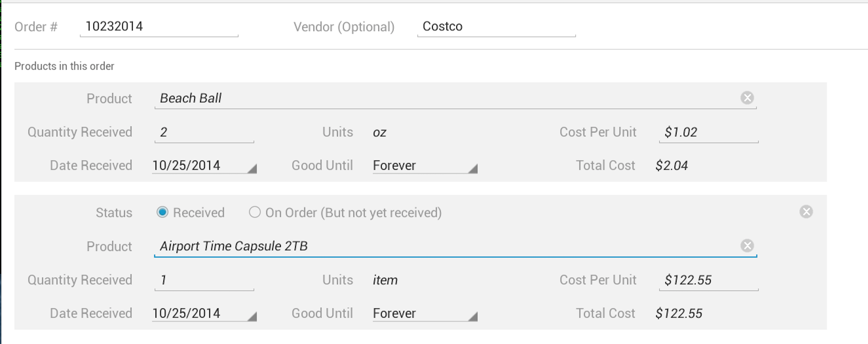This screenshot has width=868, height=344.
Task: Open Good Until dropdown for Beach Ball
Action: [x=425, y=165]
